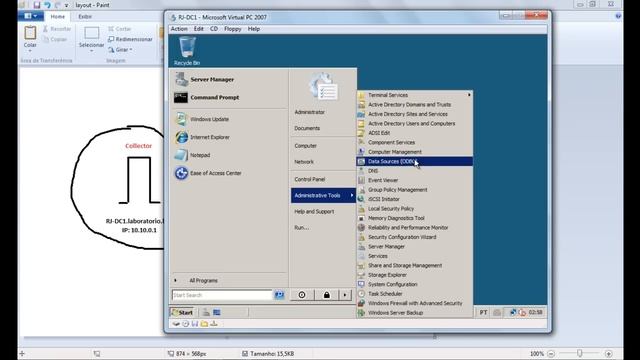Open Girar rotate dropdown in Paint
Image resolution: width=640 pixels, height=360 pixels.
pos(120,49)
